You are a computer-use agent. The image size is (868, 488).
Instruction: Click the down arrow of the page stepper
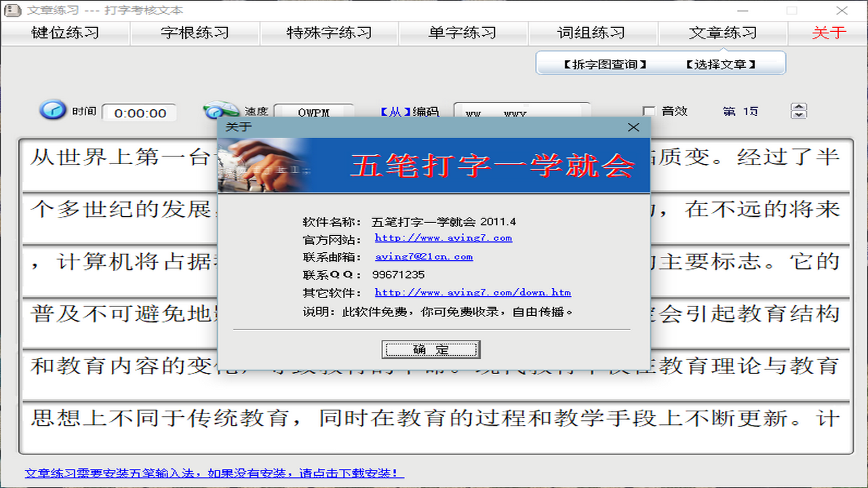[799, 116]
